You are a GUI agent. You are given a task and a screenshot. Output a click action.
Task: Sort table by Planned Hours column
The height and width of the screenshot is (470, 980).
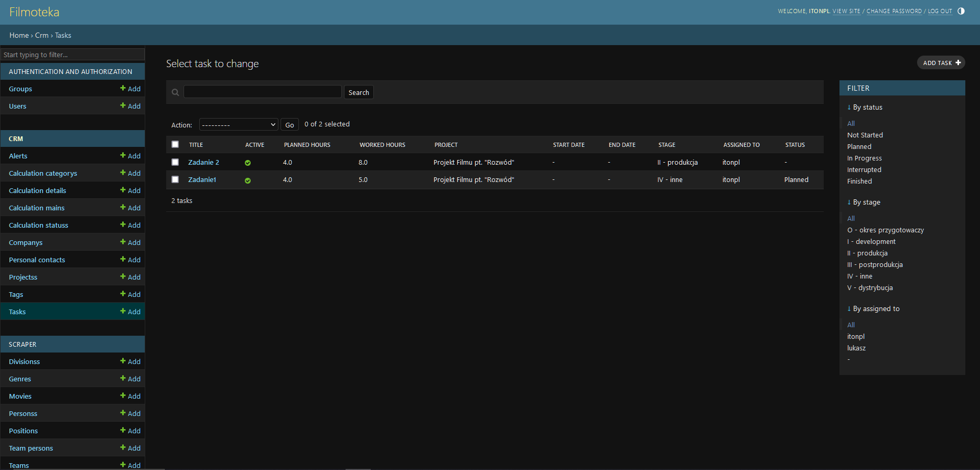click(x=307, y=145)
